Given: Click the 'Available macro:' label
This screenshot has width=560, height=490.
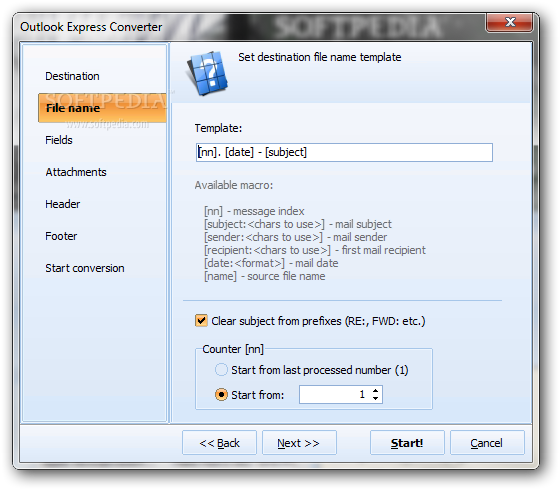Looking at the screenshot, I should coord(234,185).
